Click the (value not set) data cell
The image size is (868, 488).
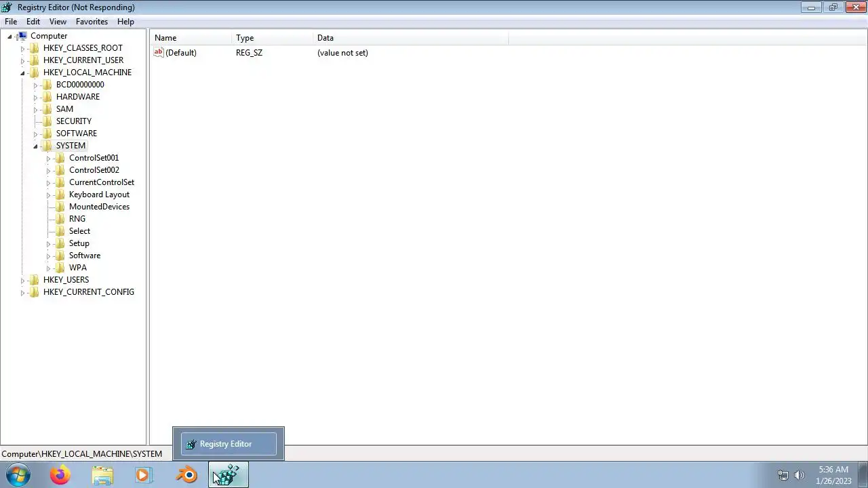coord(342,53)
